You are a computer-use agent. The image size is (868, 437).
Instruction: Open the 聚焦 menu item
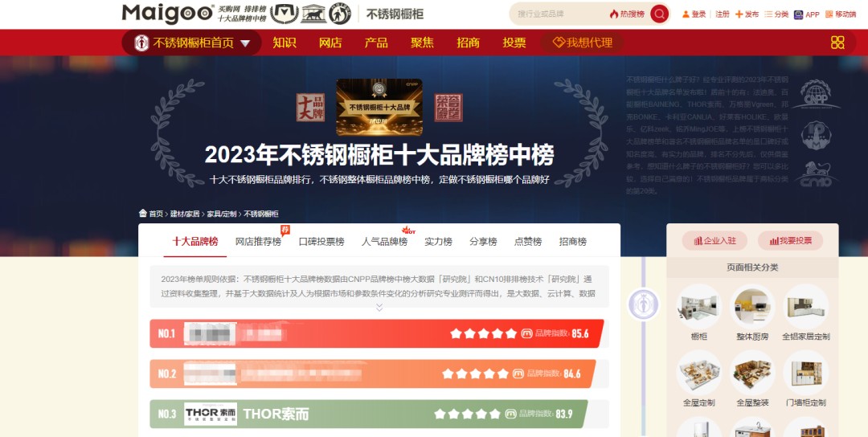423,43
